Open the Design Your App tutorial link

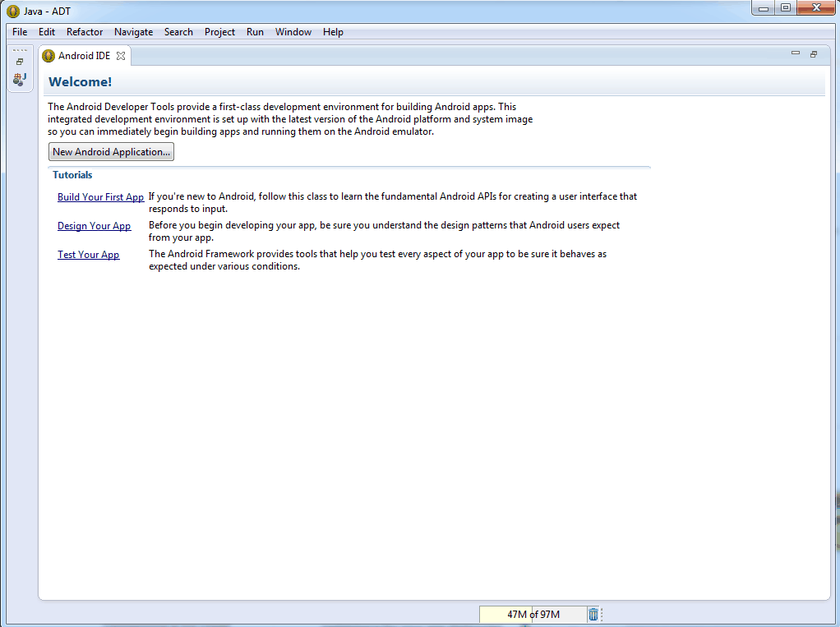point(94,226)
